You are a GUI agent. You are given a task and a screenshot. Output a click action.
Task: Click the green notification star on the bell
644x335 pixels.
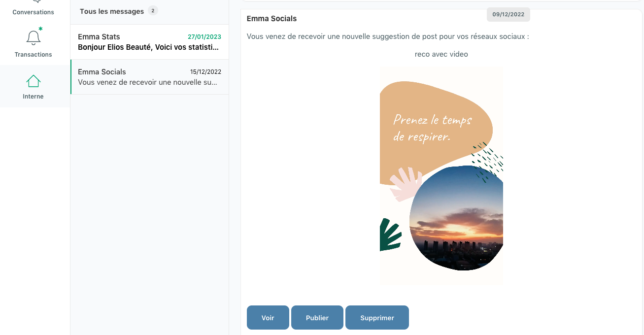tap(40, 29)
